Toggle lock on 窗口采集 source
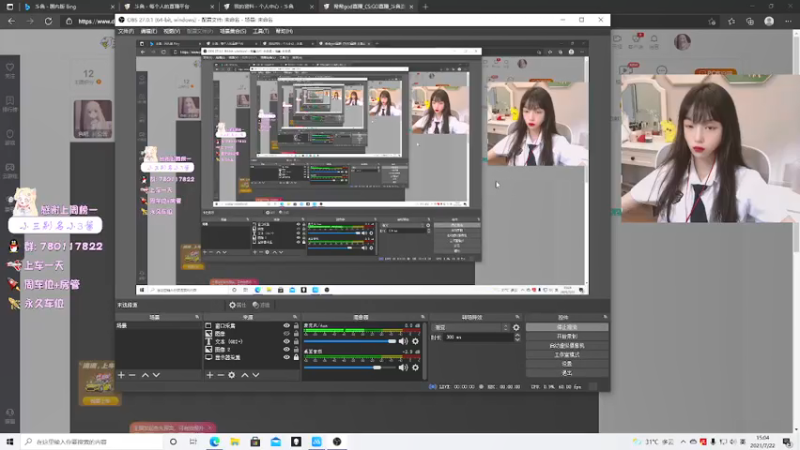 click(x=296, y=326)
